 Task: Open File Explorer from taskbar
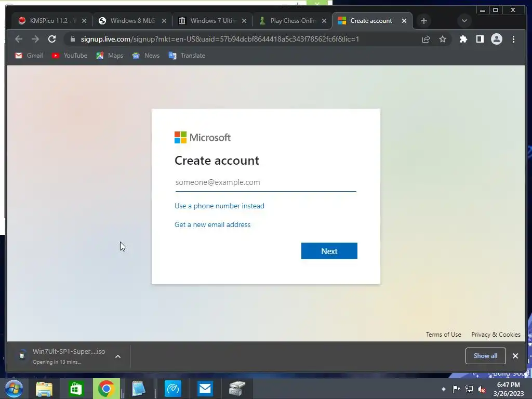tap(44, 389)
